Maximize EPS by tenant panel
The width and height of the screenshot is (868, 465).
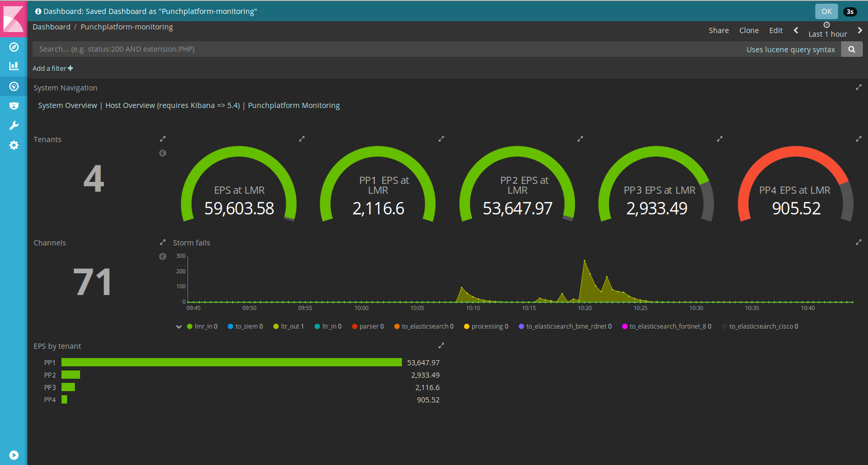pos(441,346)
